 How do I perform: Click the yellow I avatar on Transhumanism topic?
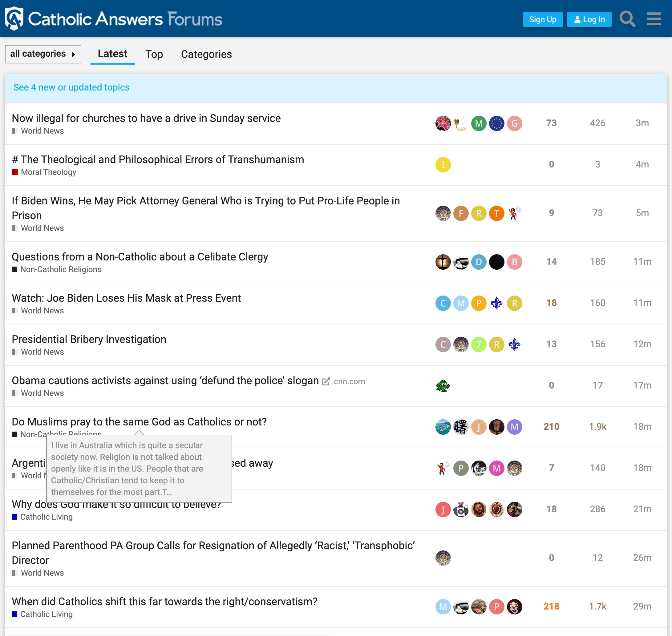click(x=443, y=165)
